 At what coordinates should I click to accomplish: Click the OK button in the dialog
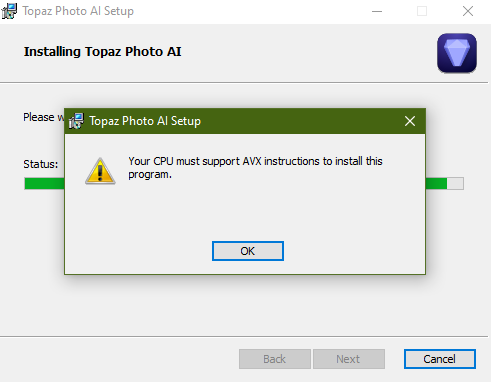click(x=248, y=251)
